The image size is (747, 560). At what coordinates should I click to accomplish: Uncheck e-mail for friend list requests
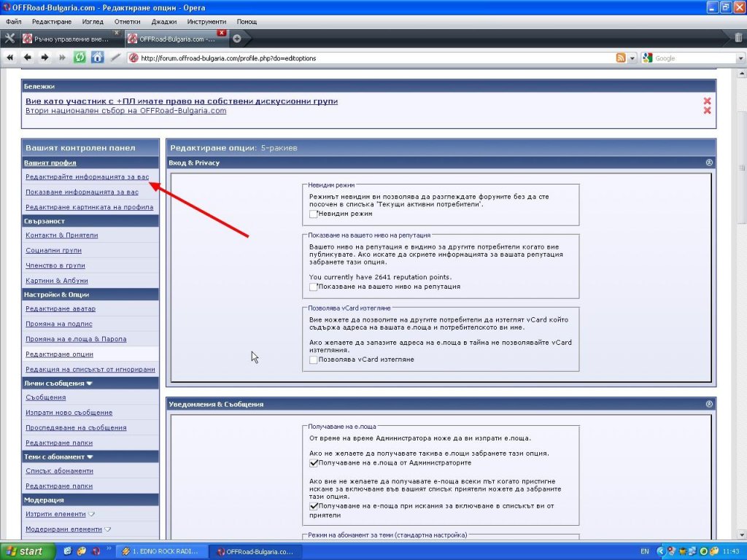click(314, 507)
